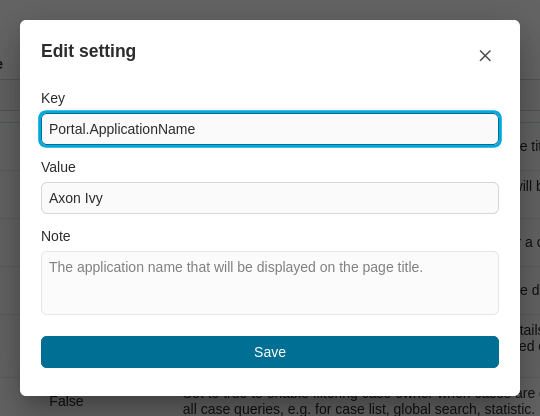Image resolution: width=540 pixels, height=416 pixels.
Task: Click the Note text area
Action: (270, 283)
